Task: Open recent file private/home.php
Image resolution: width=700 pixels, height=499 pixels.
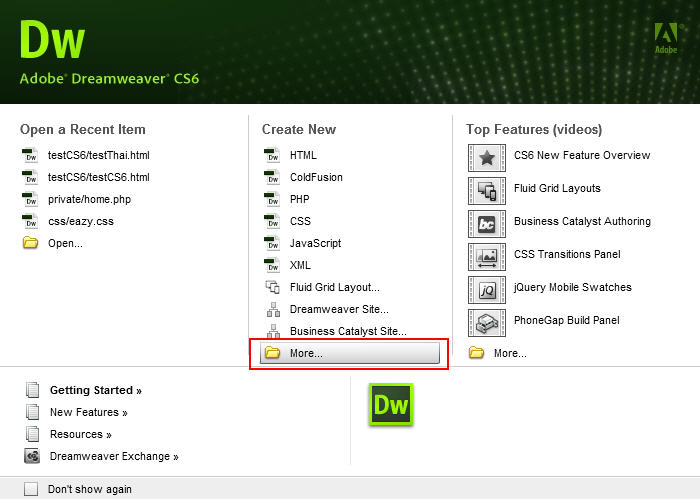Action: pos(89,200)
